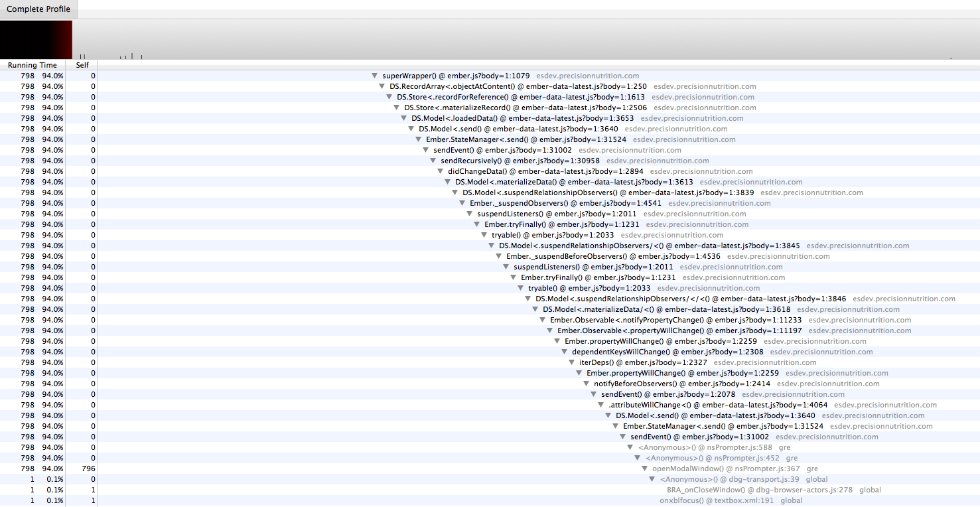Collapse Ember.Observable<.notifyPropertyChange() triangle

(x=543, y=320)
